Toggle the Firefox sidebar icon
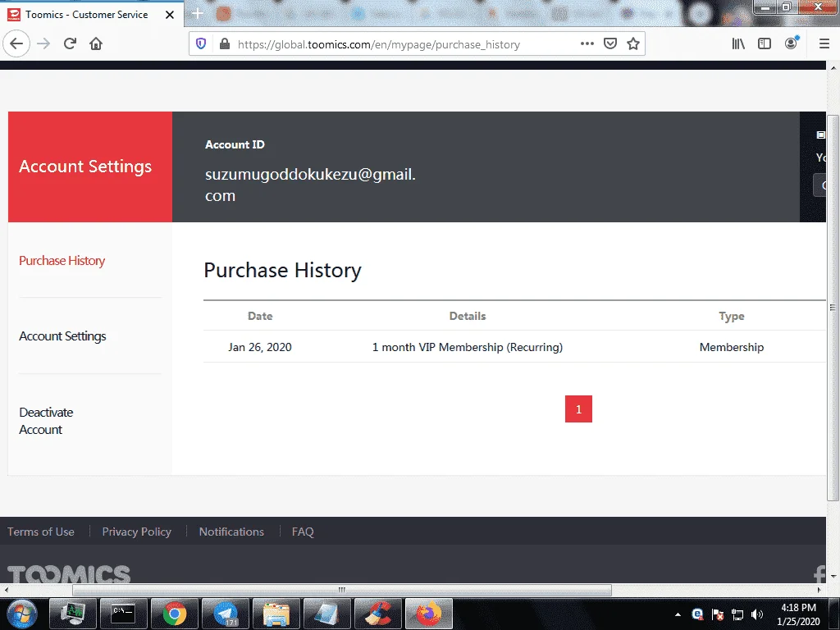The image size is (840, 630). pos(765,44)
